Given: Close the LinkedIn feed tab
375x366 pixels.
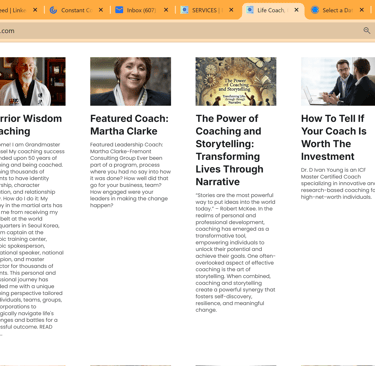Looking at the screenshot, I should point(35,10).
